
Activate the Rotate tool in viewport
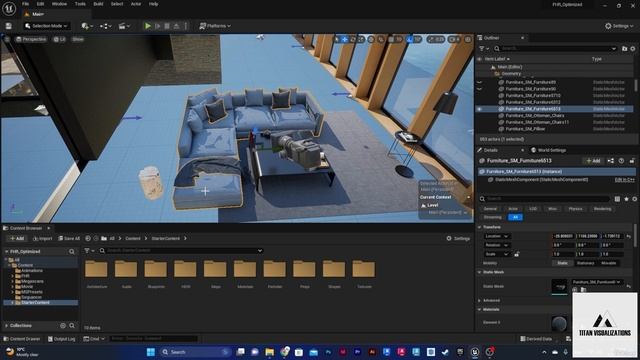[353, 39]
